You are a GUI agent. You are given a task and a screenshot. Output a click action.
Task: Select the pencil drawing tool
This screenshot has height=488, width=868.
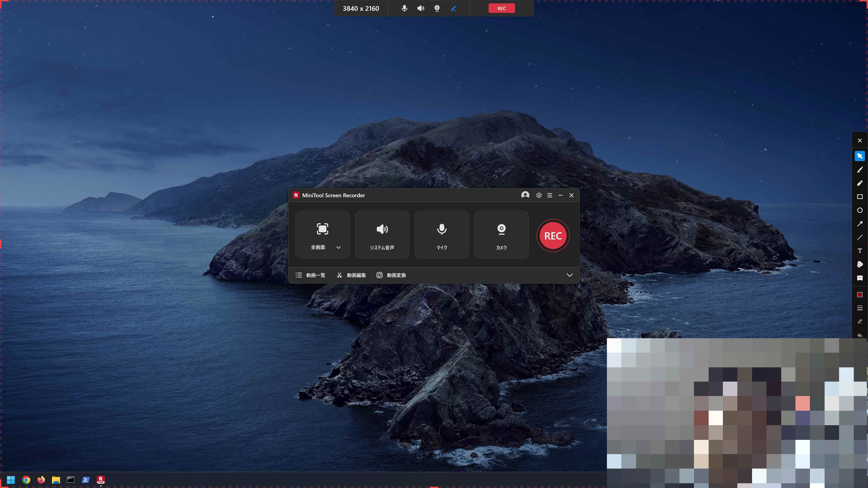[x=860, y=183]
